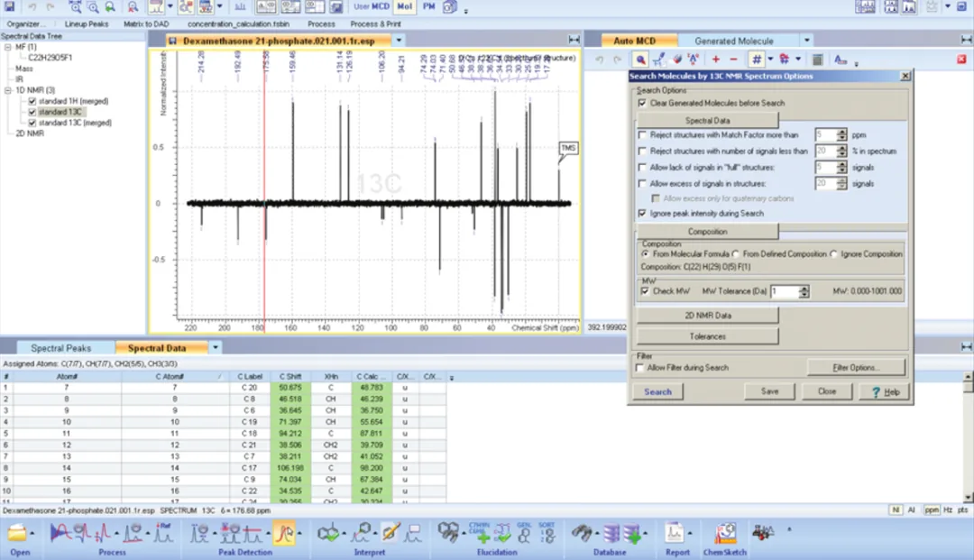Select the Ignore Composition radio button
The image size is (974, 560).
pos(833,254)
